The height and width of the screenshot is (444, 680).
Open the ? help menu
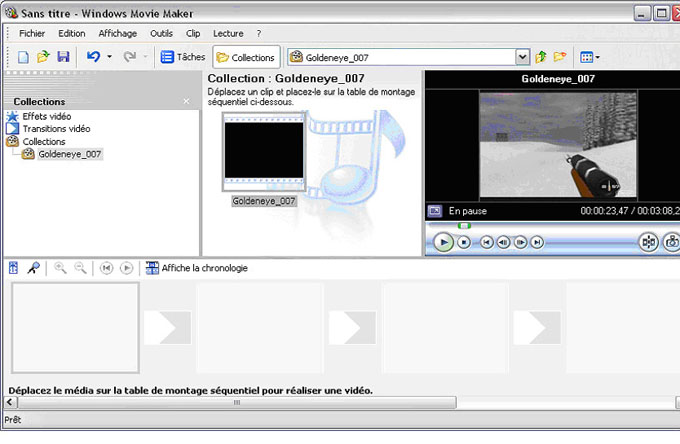(259, 33)
